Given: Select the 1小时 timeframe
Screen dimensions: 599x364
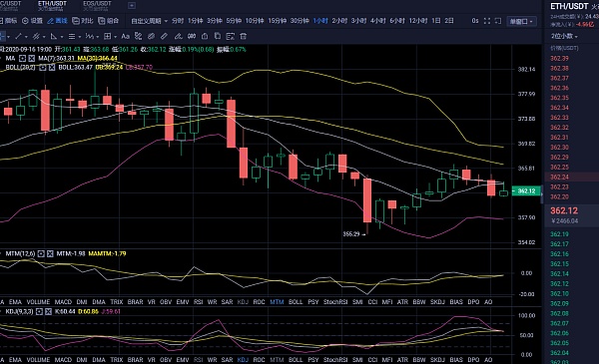Looking at the screenshot, I should tap(320, 21).
